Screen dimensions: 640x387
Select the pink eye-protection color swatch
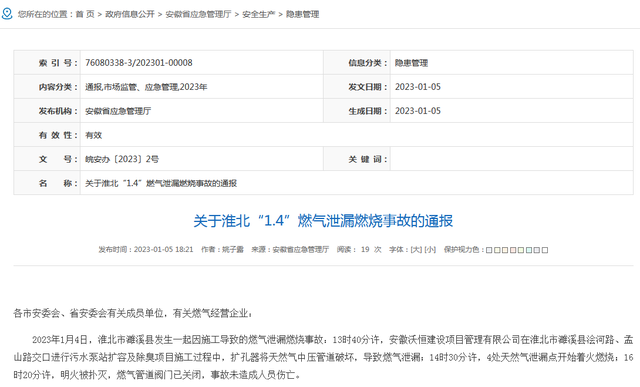[x=513, y=250]
